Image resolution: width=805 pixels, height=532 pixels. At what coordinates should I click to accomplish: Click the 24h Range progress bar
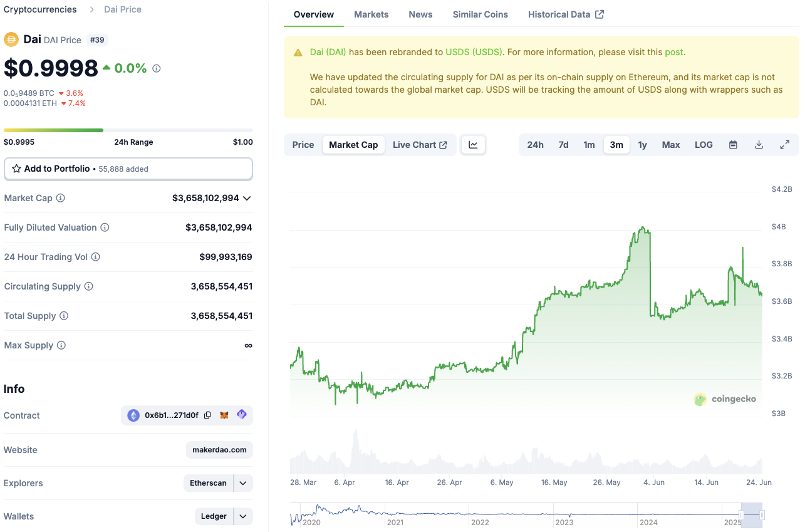(x=128, y=130)
